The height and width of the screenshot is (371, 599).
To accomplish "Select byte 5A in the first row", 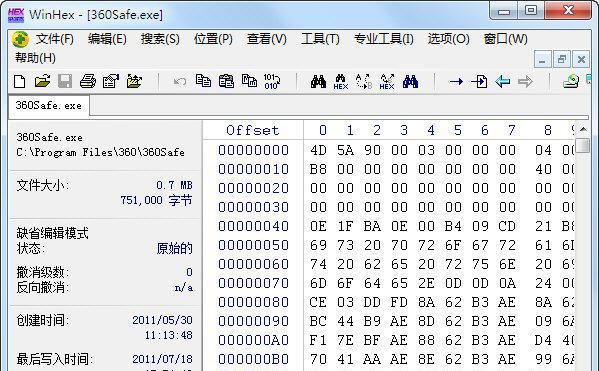I will pos(345,150).
